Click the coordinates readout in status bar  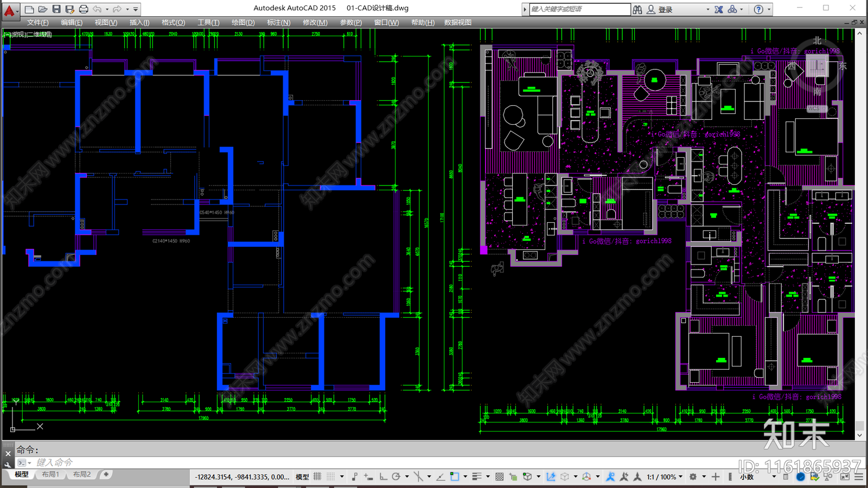pyautogui.click(x=242, y=477)
